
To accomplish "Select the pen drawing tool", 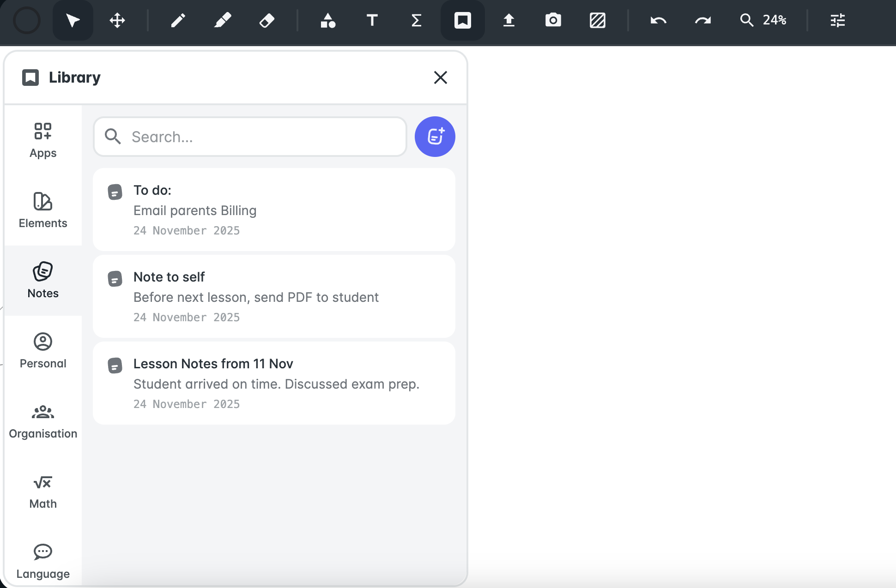I will pos(178,20).
